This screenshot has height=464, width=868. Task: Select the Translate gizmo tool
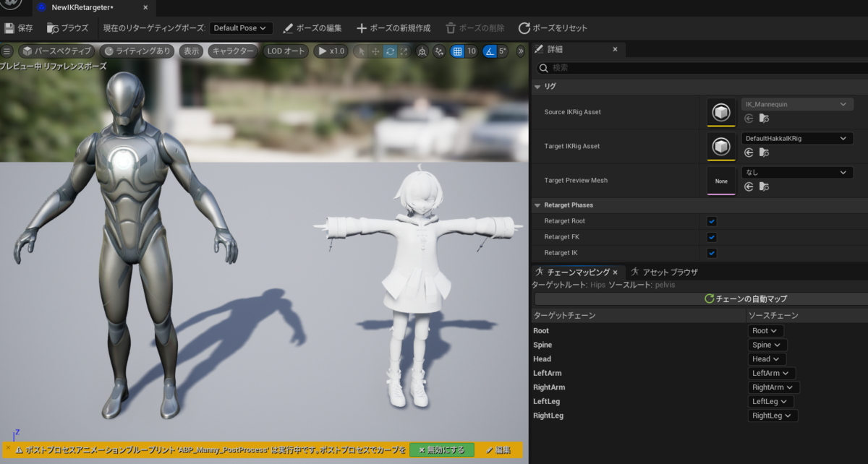tap(375, 51)
